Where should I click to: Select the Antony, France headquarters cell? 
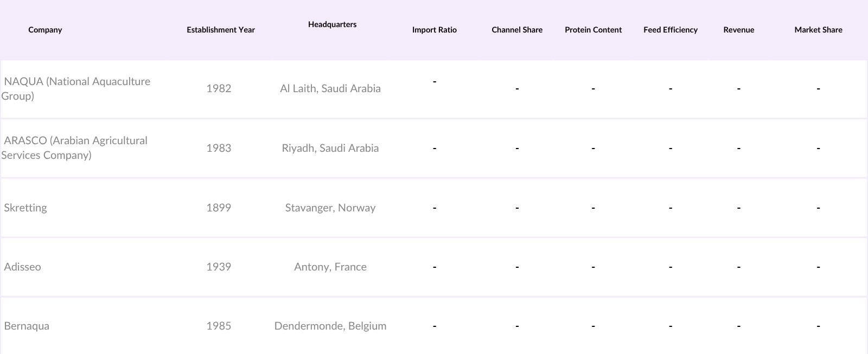pyautogui.click(x=330, y=267)
